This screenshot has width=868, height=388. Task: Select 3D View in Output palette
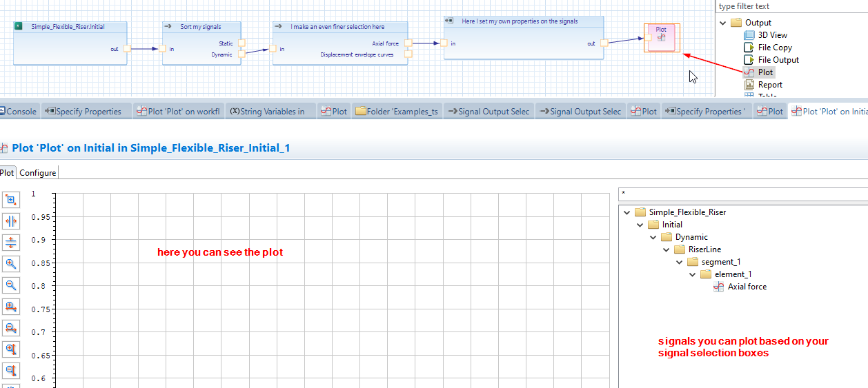pos(772,35)
